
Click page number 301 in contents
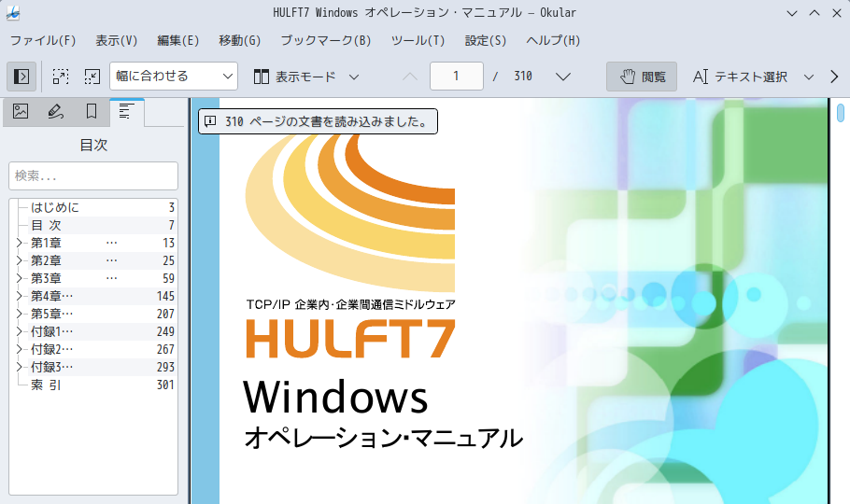[x=165, y=385]
